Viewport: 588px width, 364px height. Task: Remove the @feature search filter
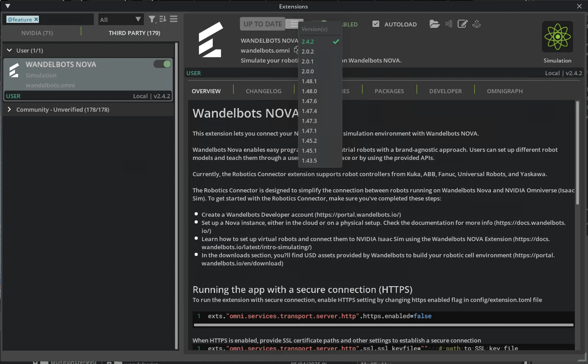click(x=37, y=19)
